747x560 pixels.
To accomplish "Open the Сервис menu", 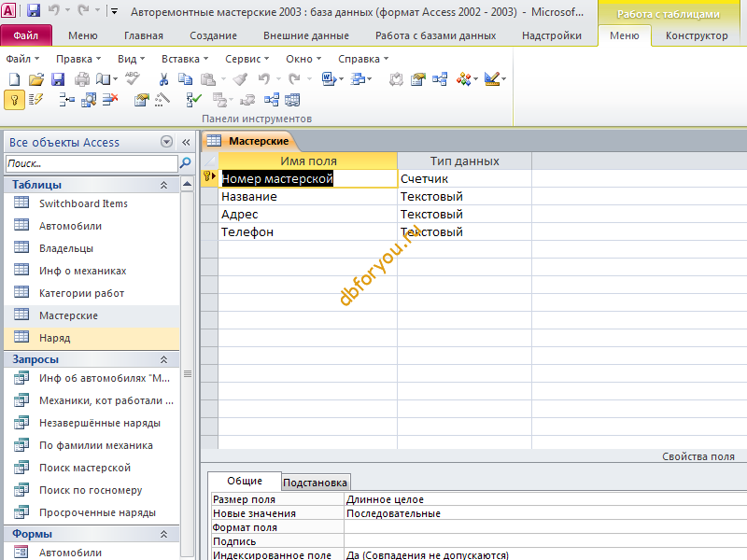I will [x=247, y=59].
